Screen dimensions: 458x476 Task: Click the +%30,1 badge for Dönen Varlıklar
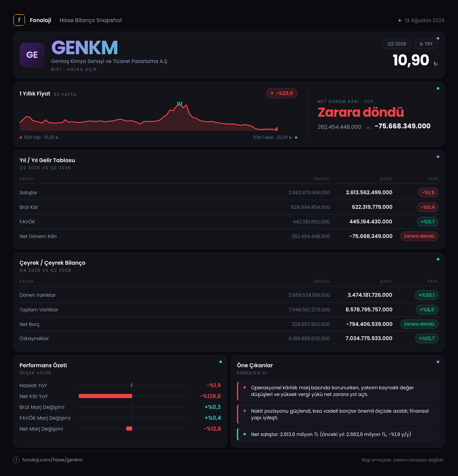pos(427,295)
